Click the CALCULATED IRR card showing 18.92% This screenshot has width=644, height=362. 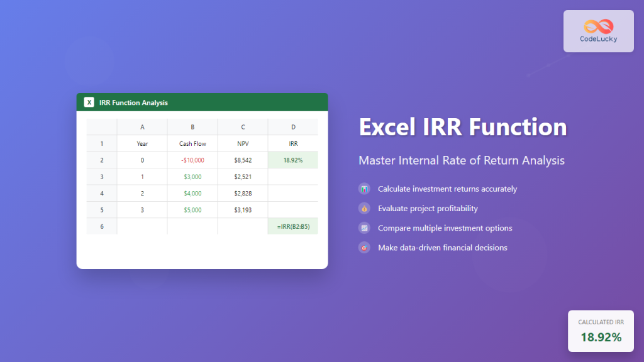[x=600, y=331]
